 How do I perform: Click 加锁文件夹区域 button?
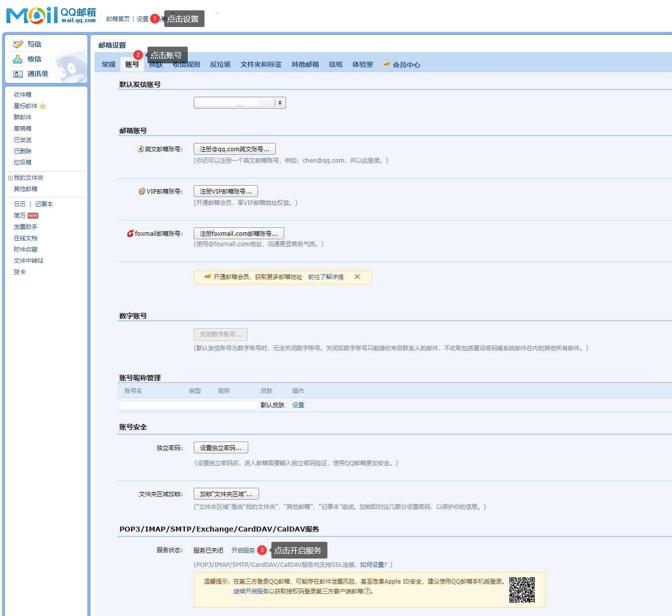226,494
